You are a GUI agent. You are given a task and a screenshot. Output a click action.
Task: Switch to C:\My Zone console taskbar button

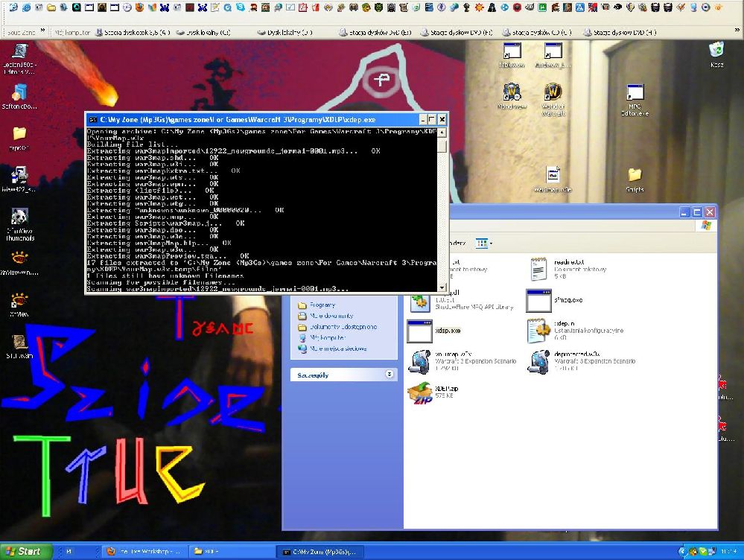pos(320,552)
